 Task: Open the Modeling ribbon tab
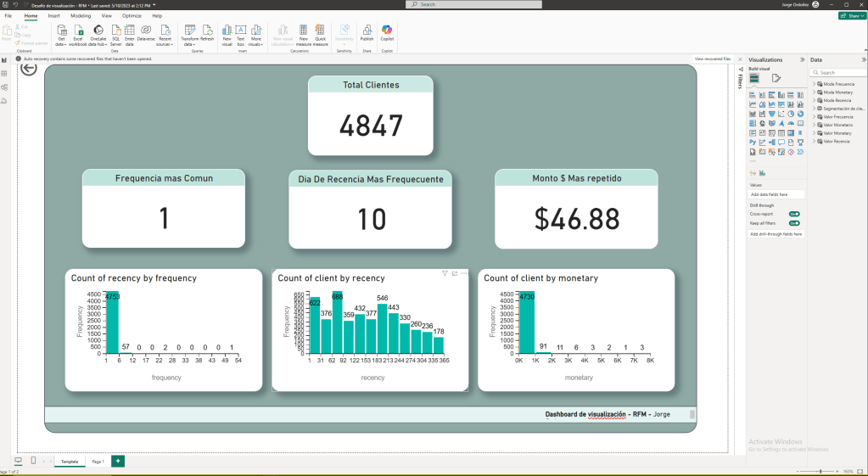(81, 16)
